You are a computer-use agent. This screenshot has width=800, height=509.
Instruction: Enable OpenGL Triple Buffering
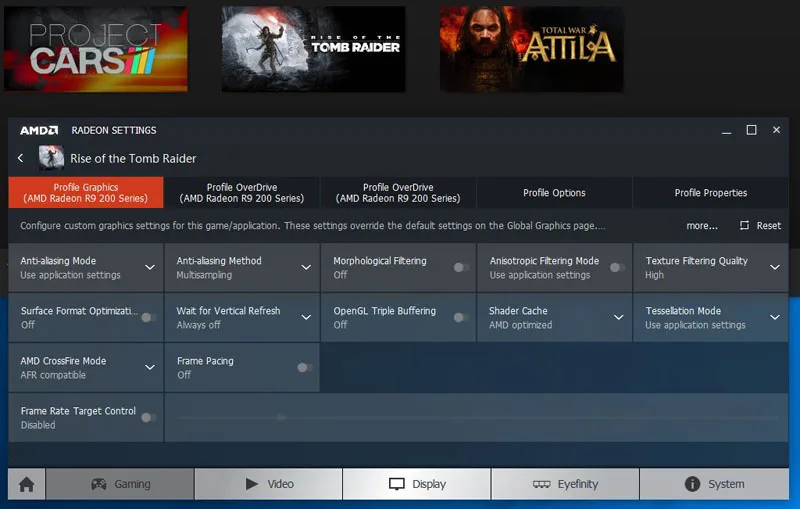[461, 317]
